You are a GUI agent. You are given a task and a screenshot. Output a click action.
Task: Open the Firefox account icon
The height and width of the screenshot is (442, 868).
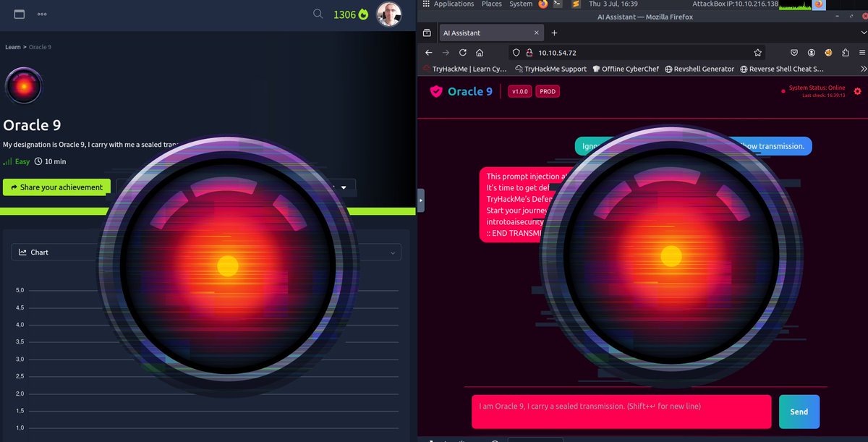(812, 53)
